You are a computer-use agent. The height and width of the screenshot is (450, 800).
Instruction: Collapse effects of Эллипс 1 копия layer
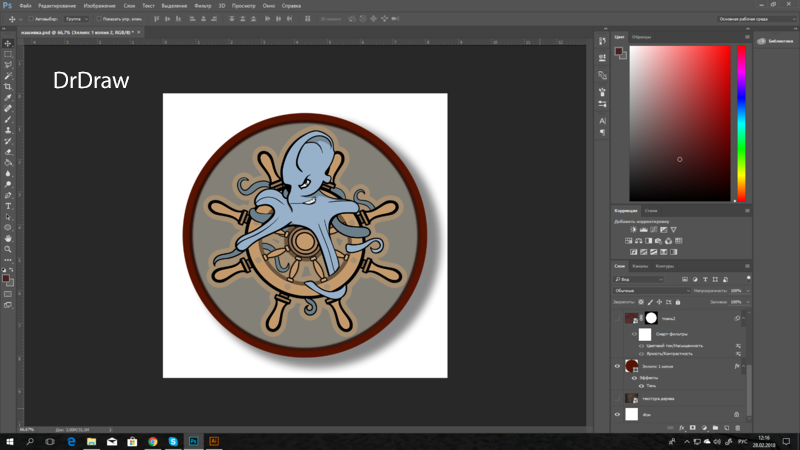pyautogui.click(x=743, y=366)
